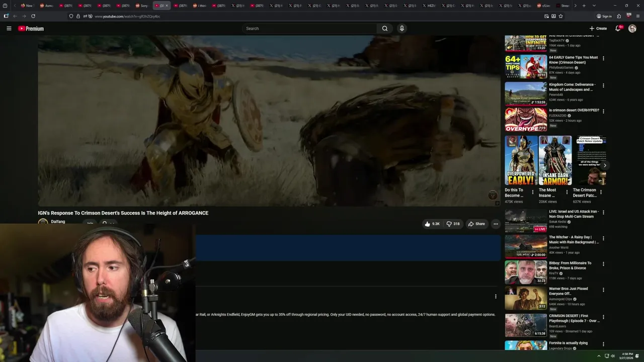Open the account avatar menu
This screenshot has width=644, height=362.
point(632,29)
